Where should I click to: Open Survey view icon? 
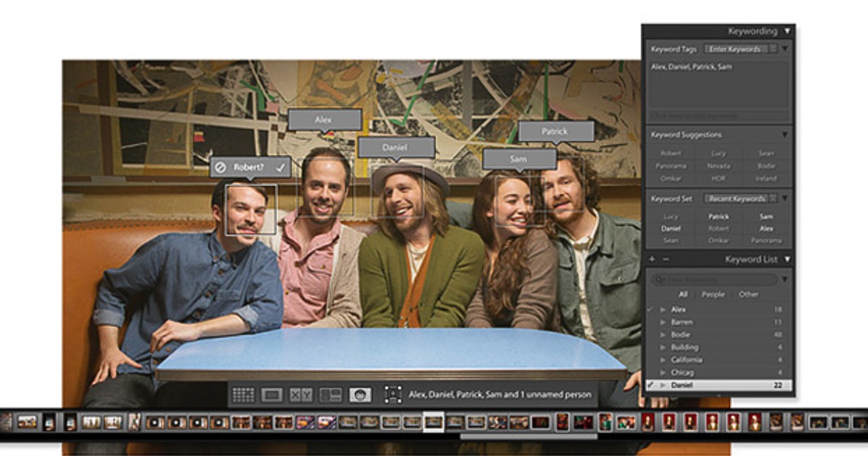tap(331, 395)
